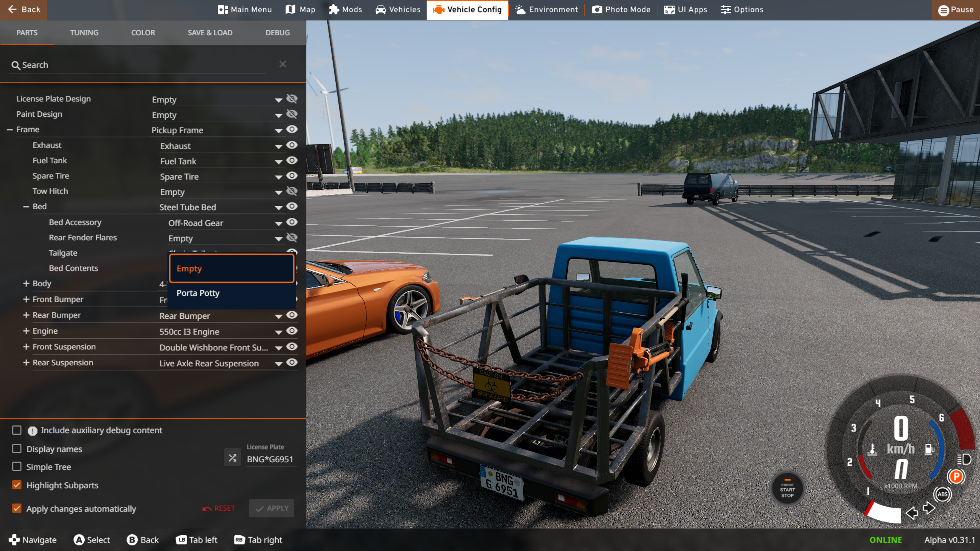Switch to the Tuning tab
The image size is (980, 551).
tap(84, 33)
